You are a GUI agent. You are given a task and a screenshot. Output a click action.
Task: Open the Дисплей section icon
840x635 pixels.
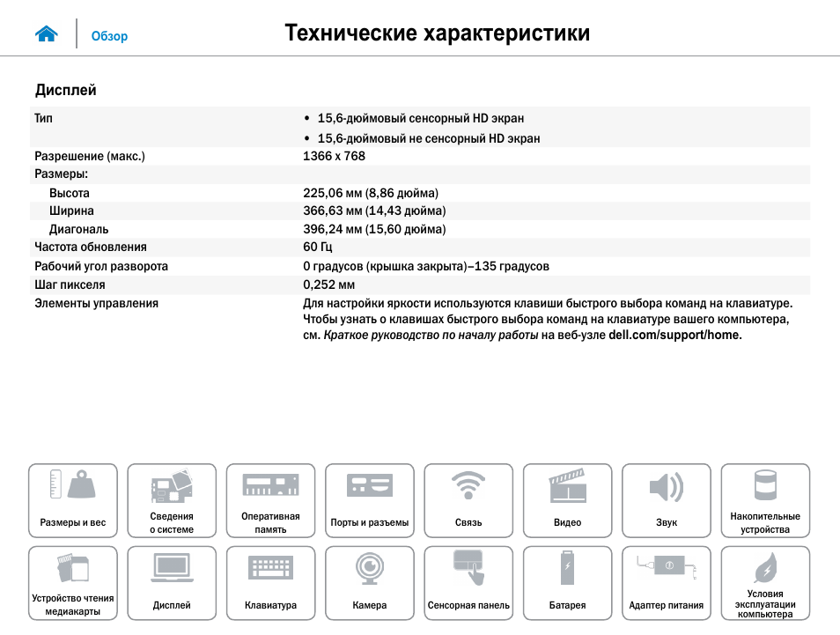click(x=172, y=583)
